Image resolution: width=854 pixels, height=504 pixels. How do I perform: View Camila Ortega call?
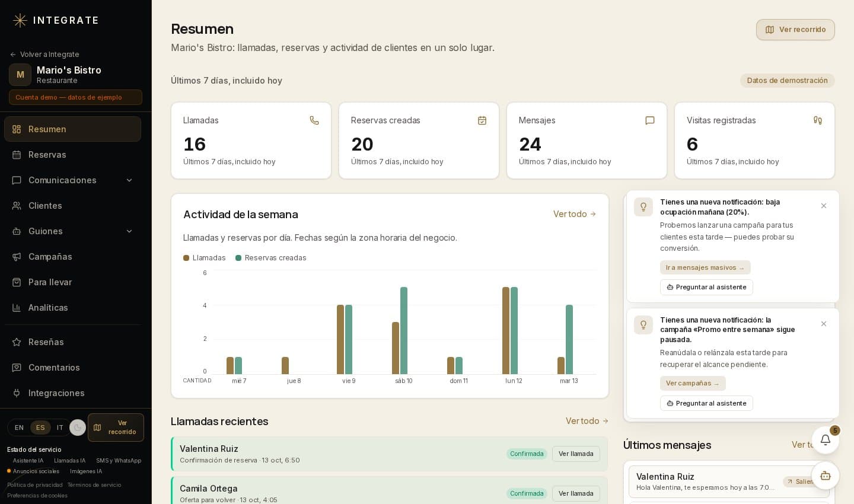tap(576, 493)
